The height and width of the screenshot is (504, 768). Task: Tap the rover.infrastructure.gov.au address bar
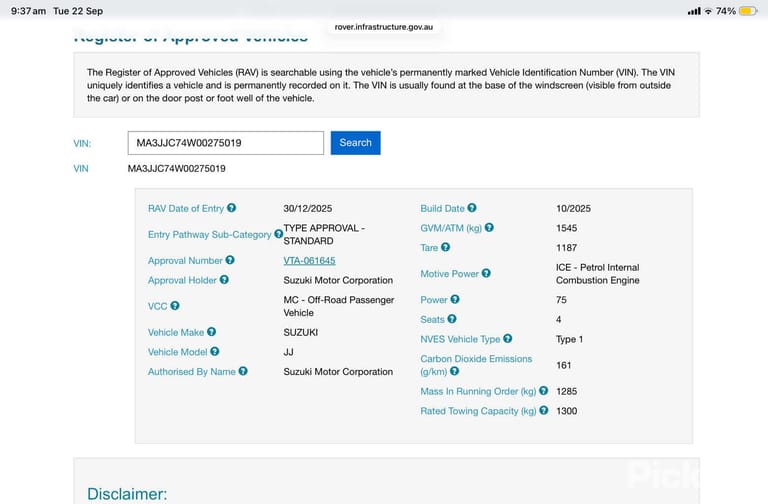(x=384, y=27)
